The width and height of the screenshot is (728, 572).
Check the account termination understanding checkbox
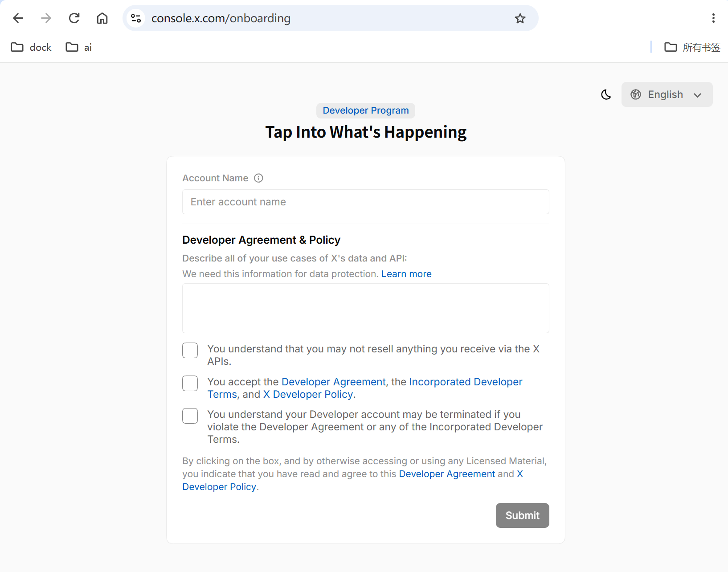[x=190, y=416]
